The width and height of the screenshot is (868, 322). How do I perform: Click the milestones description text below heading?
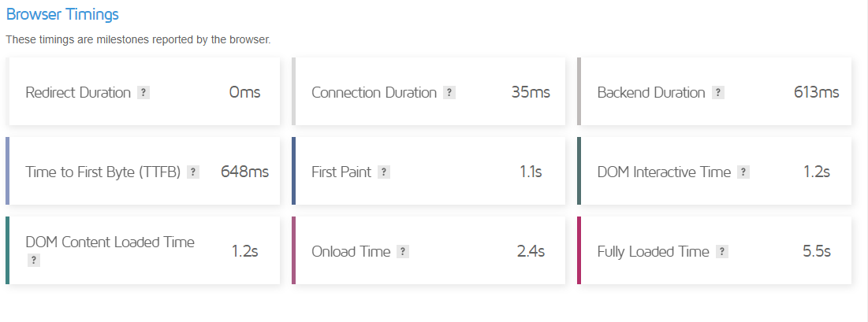pos(138,39)
